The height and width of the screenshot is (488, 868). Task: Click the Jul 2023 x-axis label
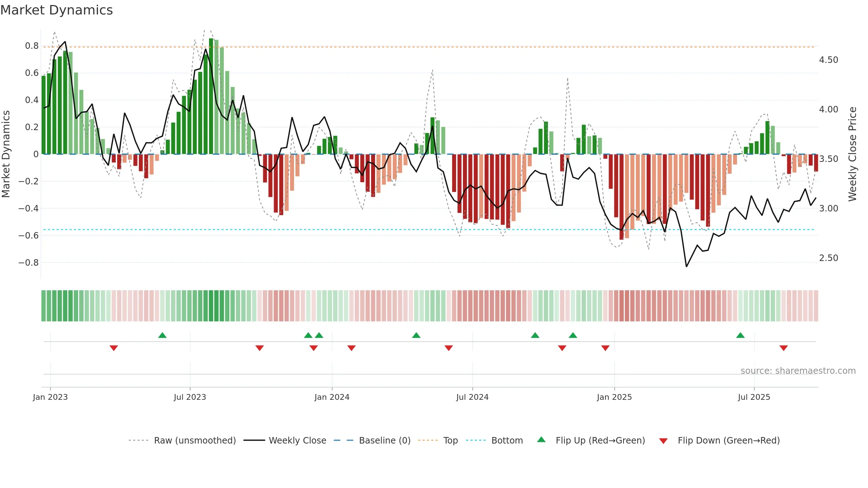[x=190, y=397]
